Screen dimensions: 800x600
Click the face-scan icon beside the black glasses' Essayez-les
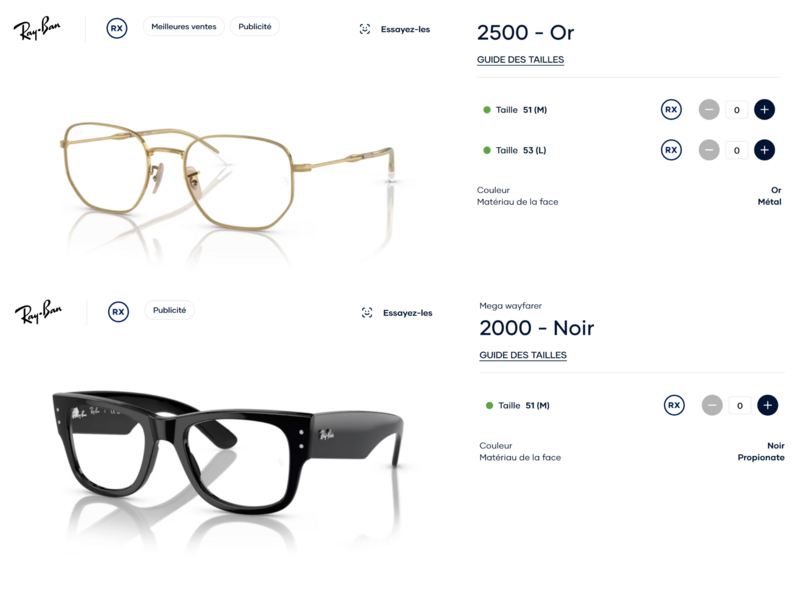[367, 313]
